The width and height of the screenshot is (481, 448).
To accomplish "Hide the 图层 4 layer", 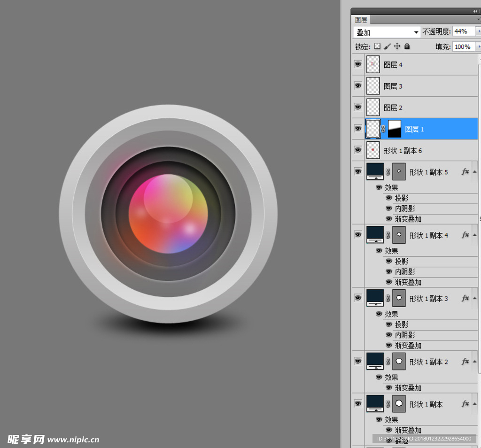I will (x=358, y=64).
